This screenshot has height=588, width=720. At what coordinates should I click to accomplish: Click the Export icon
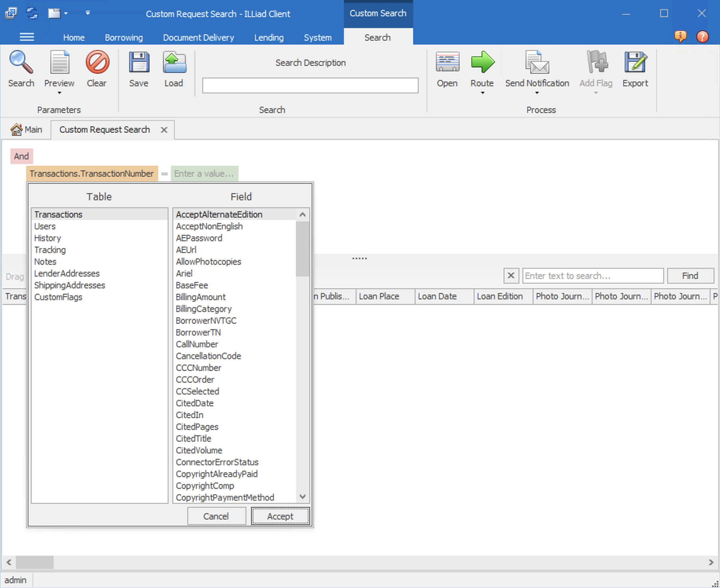(x=635, y=63)
